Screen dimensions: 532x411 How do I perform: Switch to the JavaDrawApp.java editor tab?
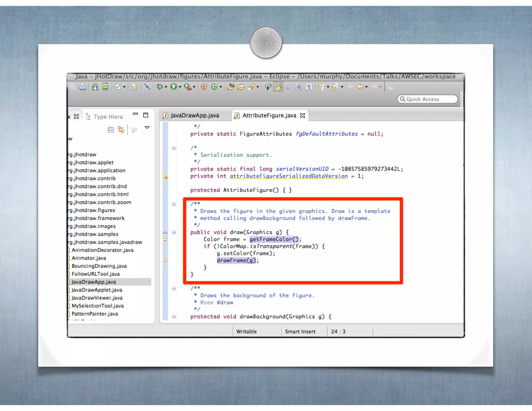click(194, 116)
